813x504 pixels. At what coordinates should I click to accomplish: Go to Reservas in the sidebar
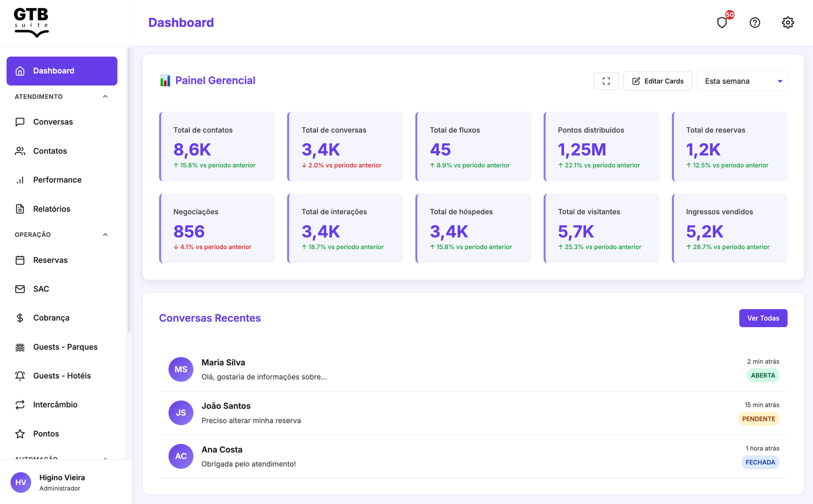pyautogui.click(x=50, y=260)
